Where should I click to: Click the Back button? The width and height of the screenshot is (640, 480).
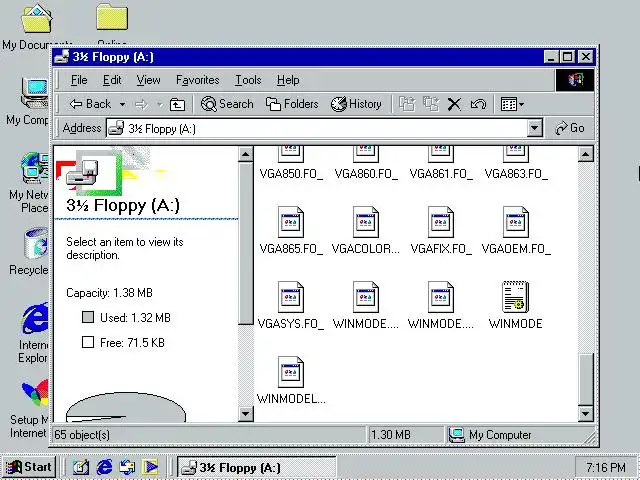[90, 104]
